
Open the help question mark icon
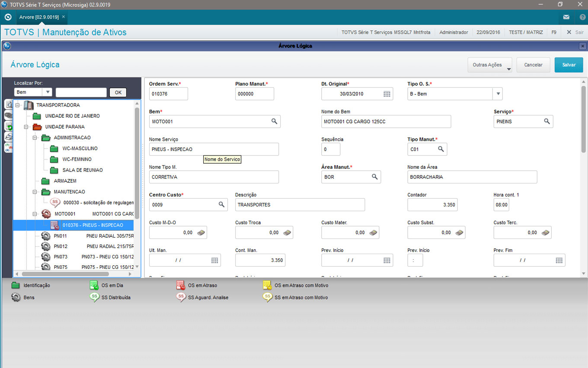tap(582, 17)
